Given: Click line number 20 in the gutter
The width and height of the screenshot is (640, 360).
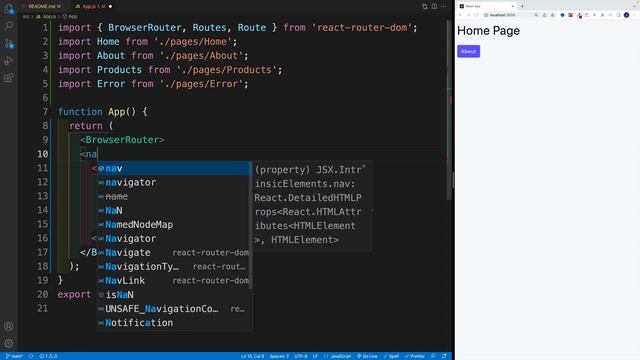Looking at the screenshot, I should coord(42,294).
